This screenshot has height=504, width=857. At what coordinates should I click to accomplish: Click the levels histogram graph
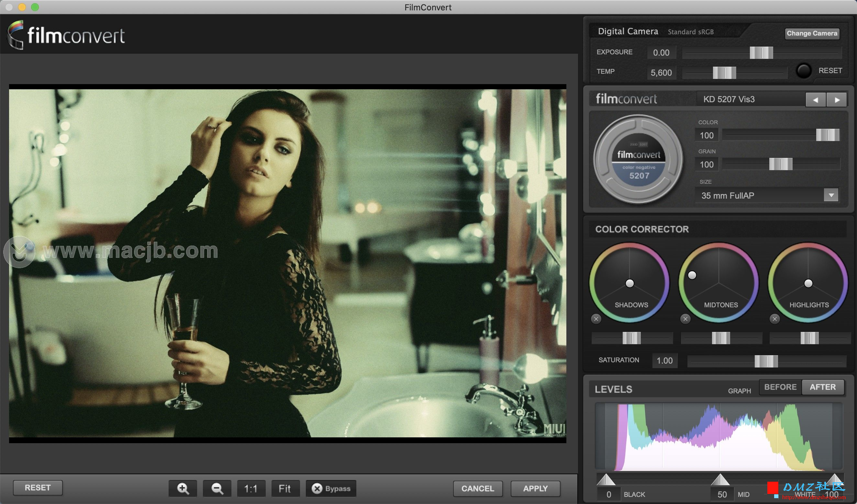pos(718,437)
